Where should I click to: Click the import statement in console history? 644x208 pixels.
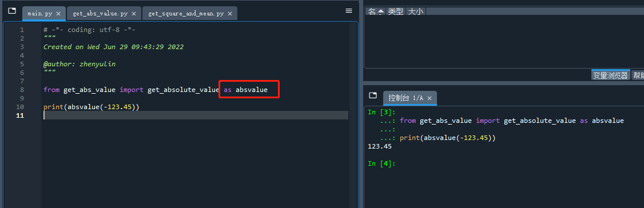pos(511,121)
